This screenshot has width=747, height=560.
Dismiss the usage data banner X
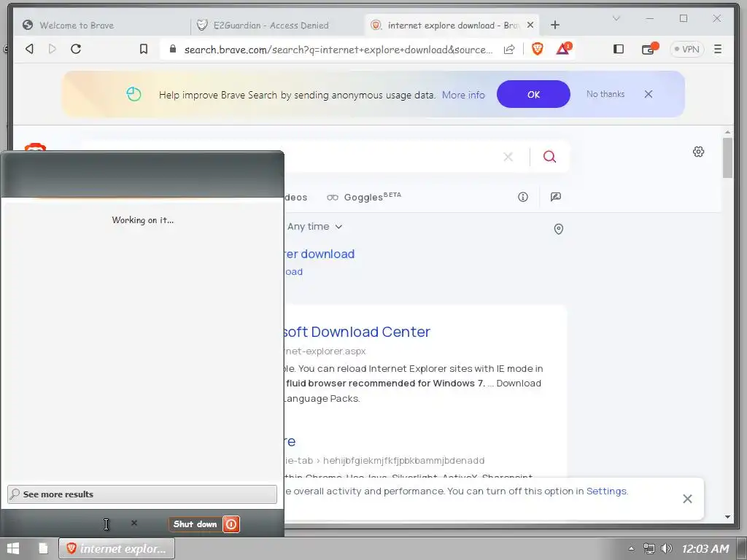[x=649, y=94]
